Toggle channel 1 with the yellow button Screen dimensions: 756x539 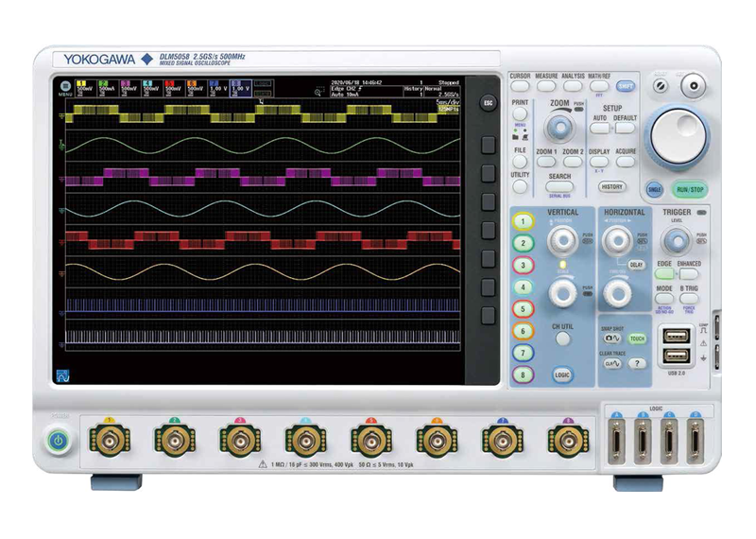(524, 221)
